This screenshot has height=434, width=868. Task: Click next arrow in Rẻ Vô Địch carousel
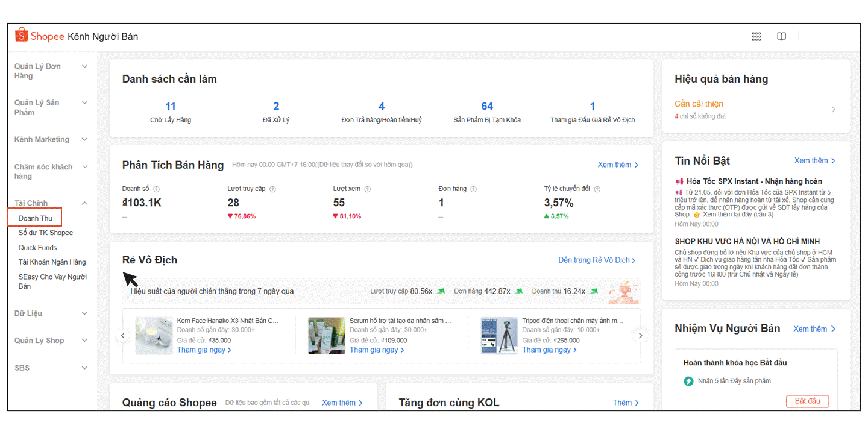click(641, 336)
